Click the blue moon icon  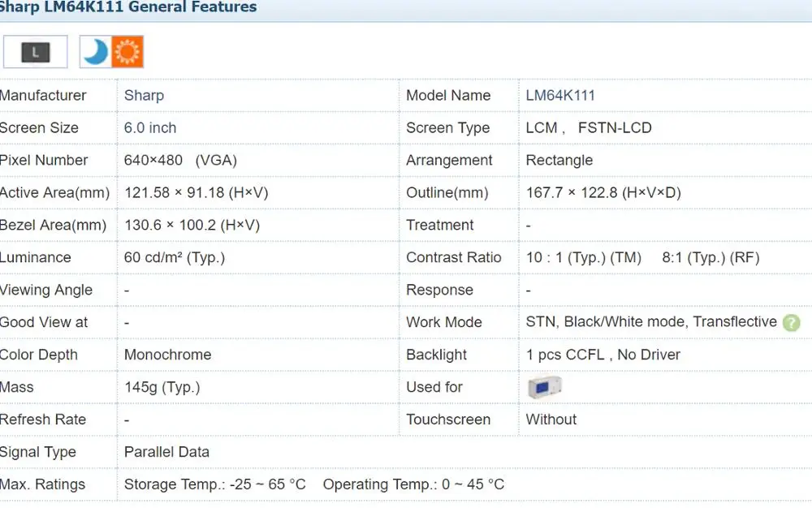point(96,52)
